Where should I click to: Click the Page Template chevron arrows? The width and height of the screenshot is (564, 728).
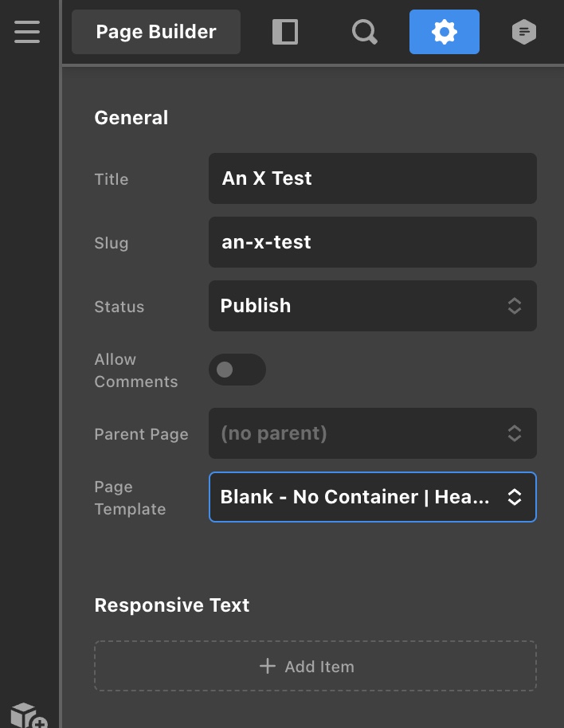tap(515, 497)
